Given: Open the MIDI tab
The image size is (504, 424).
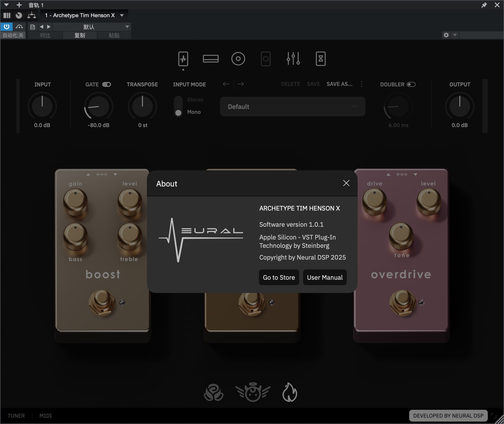Looking at the screenshot, I should [x=45, y=416].
